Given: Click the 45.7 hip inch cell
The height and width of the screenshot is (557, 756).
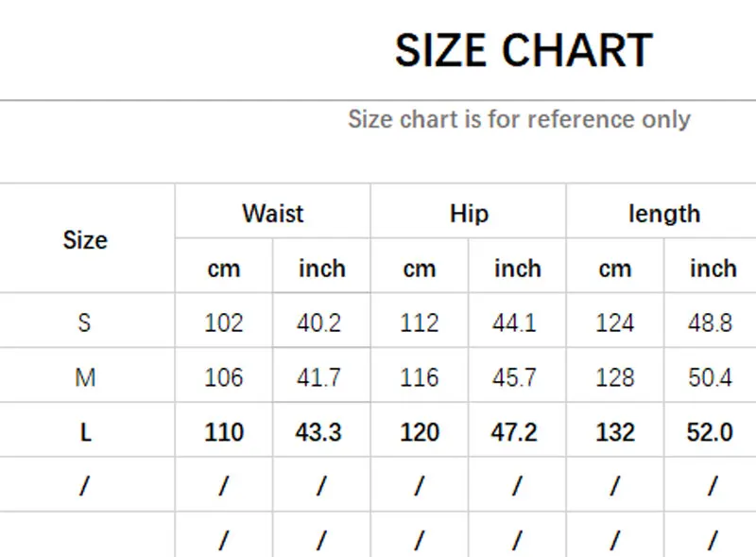Looking at the screenshot, I should pos(515,377).
